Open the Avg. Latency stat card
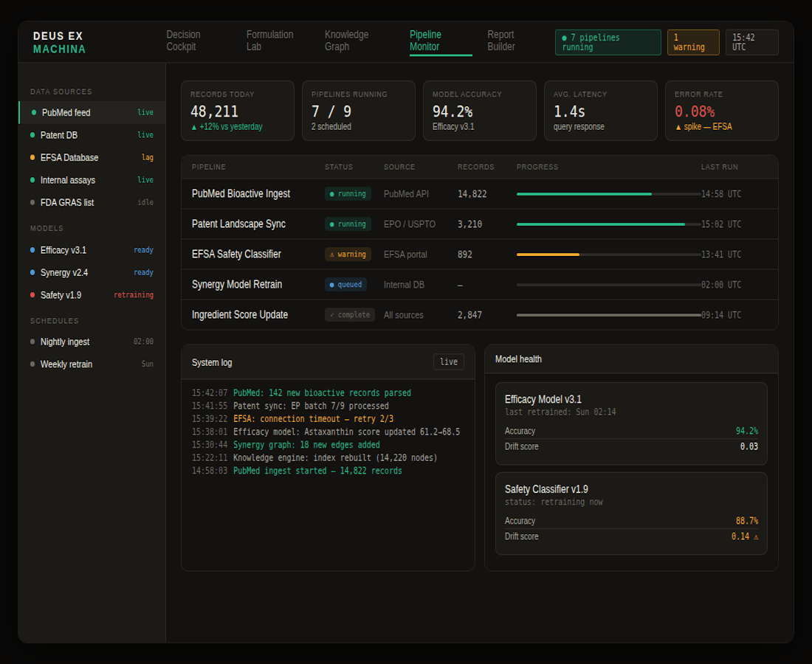Screen dimensions: 812x664 [x=601, y=111]
